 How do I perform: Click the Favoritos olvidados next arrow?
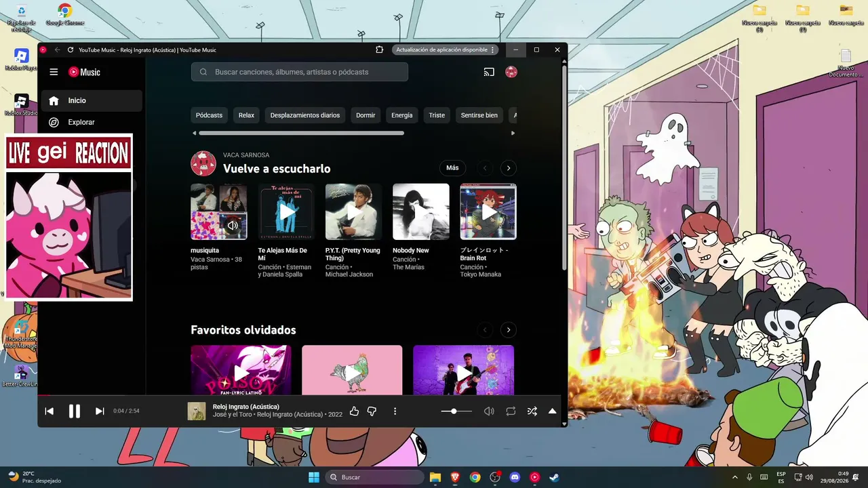509,330
